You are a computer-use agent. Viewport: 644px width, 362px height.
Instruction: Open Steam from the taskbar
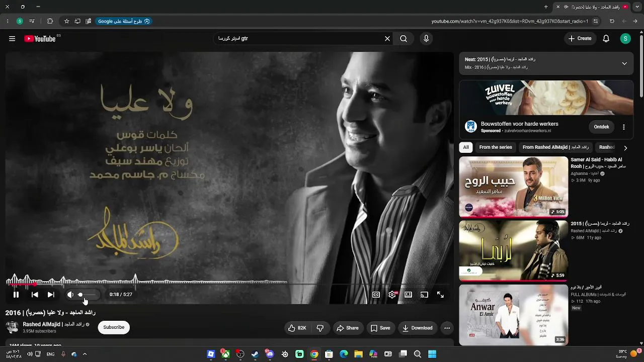pos(255,354)
